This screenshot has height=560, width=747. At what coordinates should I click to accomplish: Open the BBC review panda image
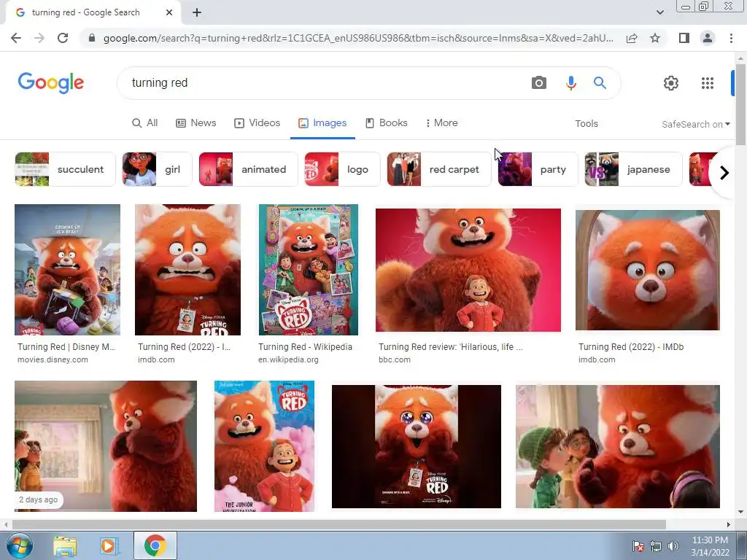point(468,270)
